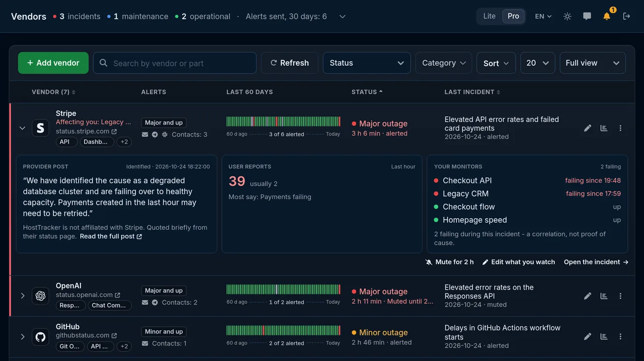Open status.openai.com link
The width and height of the screenshot is (644, 361).
88,295
